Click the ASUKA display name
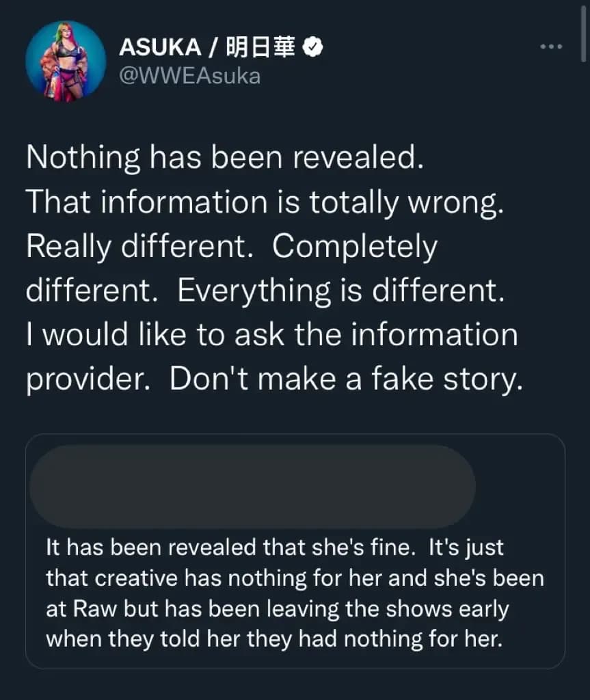The width and height of the screenshot is (590, 700). 160,47
